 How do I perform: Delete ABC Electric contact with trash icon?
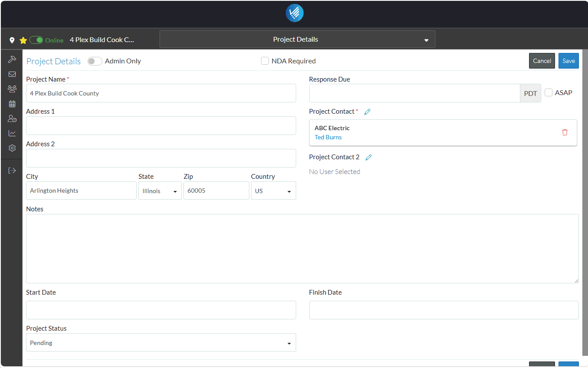(x=565, y=132)
